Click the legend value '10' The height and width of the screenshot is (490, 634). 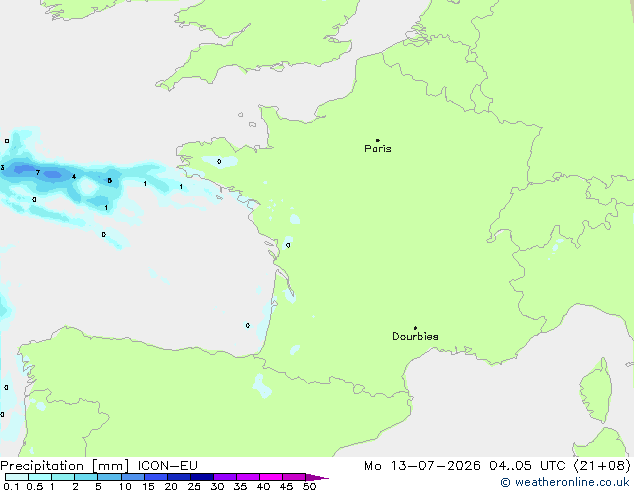tap(125, 486)
